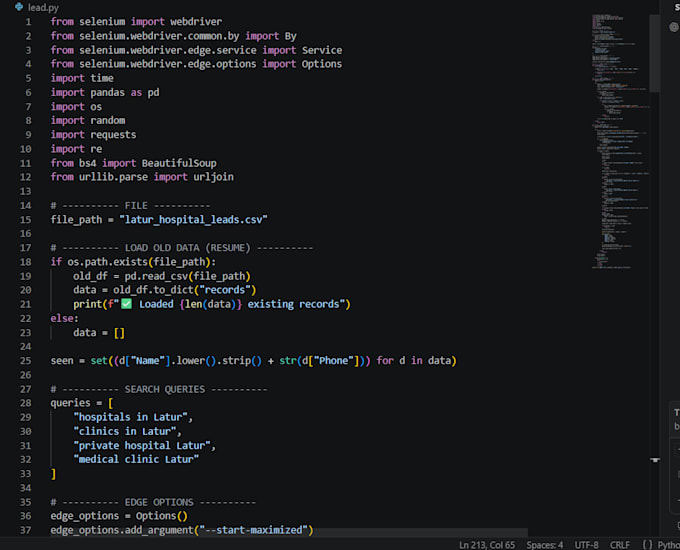The height and width of the screenshot is (550, 680).
Task: Click the word requests on line 9
Action: point(113,135)
